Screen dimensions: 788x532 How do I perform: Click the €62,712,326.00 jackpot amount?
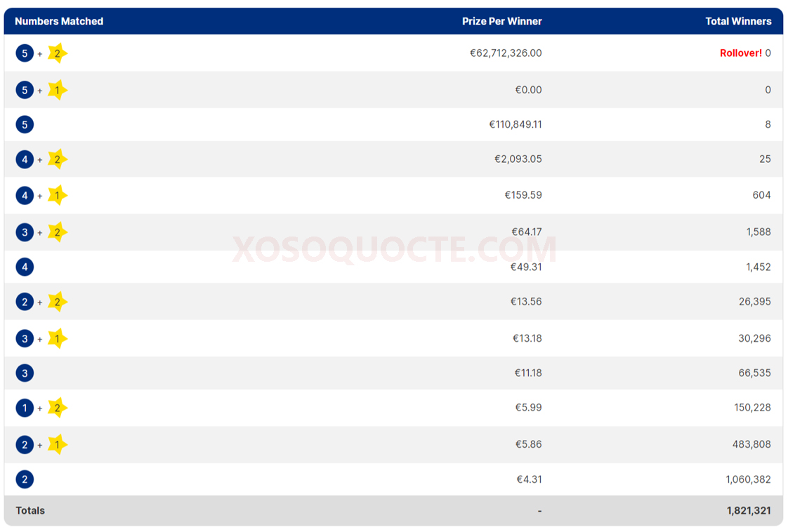click(x=506, y=53)
